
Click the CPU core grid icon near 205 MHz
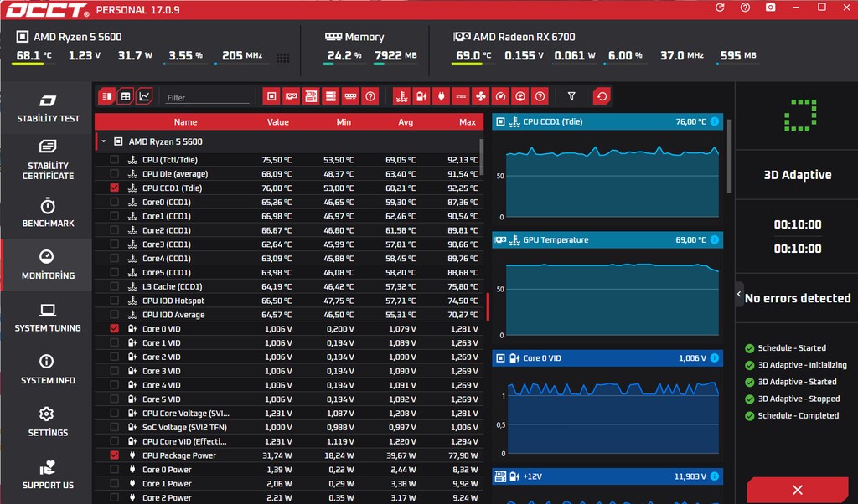pos(283,58)
